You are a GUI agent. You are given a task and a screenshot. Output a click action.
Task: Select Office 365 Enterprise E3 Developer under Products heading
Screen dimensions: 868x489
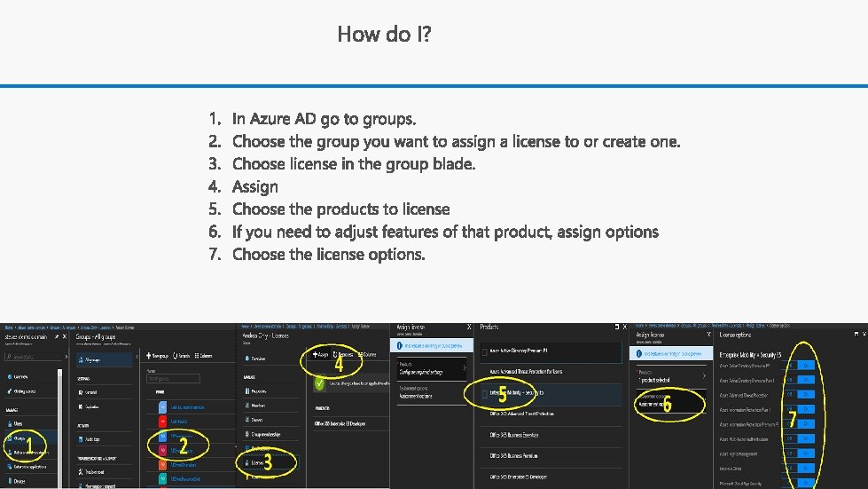click(340, 423)
